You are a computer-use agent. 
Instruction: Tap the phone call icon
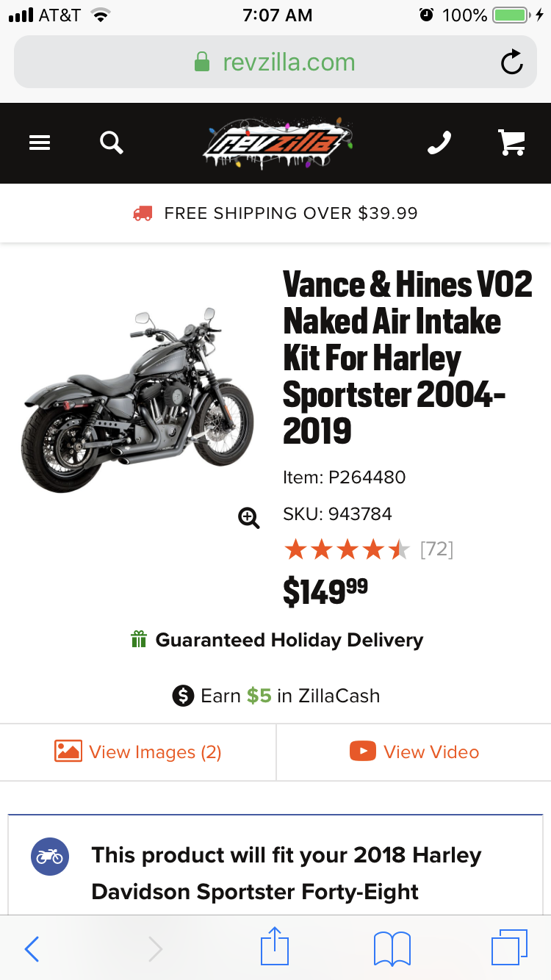tap(439, 143)
